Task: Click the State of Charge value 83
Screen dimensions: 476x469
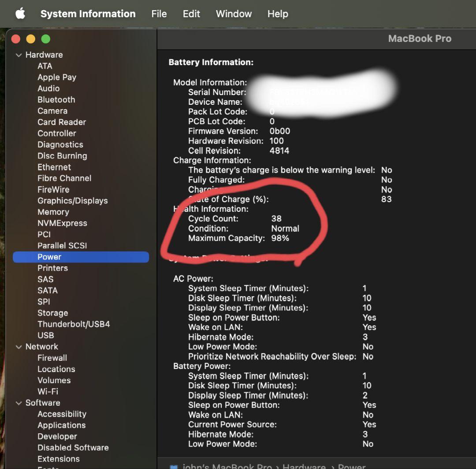Action: pyautogui.click(x=387, y=199)
